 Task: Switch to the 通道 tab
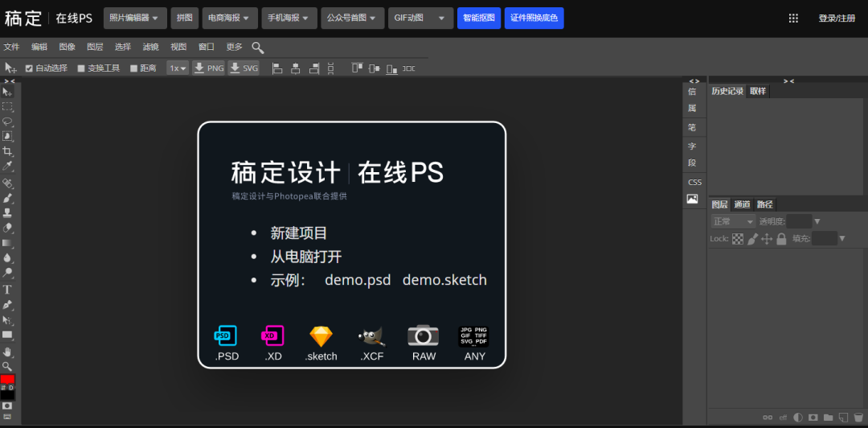742,204
